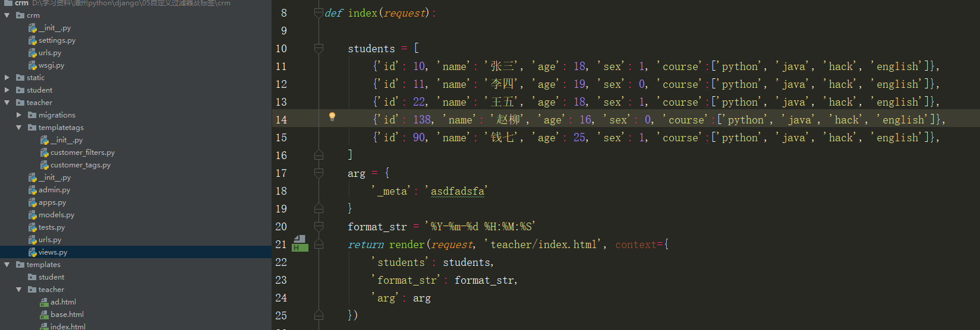Click the 'asdfadsfa' string on line 18
Viewport: 980px width, 330px height.
456,191
